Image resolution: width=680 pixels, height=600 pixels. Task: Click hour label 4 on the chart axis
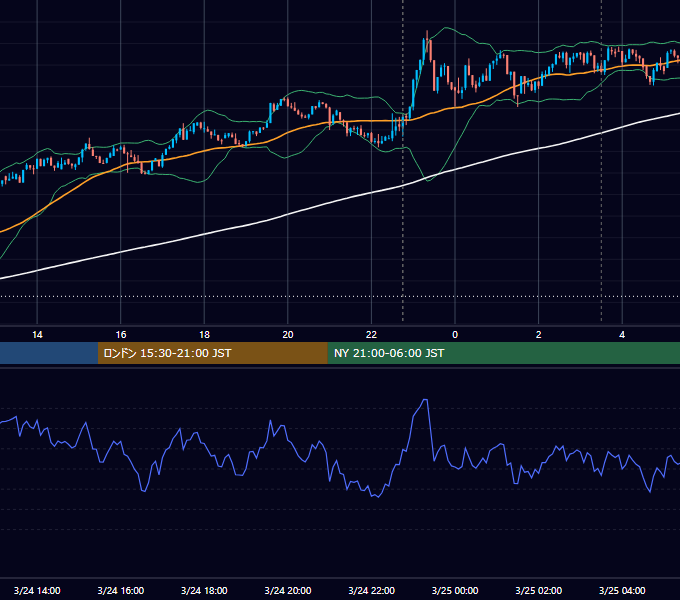622,335
